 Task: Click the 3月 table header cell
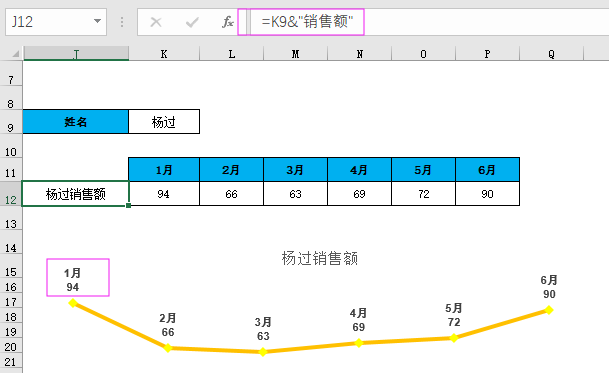pos(296,170)
